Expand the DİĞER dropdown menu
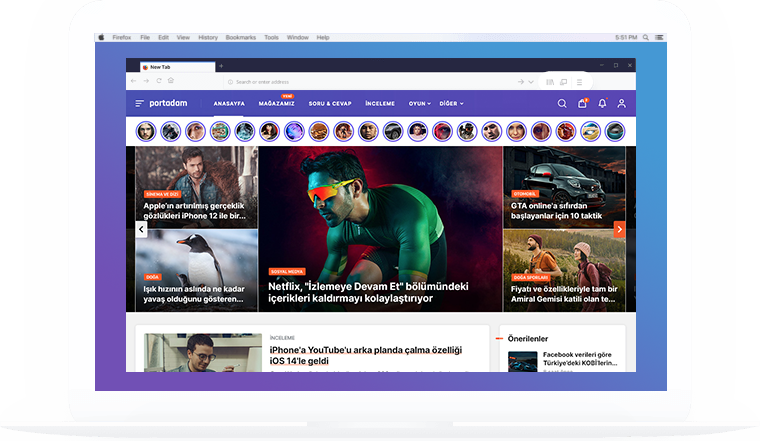Image resolution: width=760 pixels, height=441 pixels. click(x=451, y=104)
